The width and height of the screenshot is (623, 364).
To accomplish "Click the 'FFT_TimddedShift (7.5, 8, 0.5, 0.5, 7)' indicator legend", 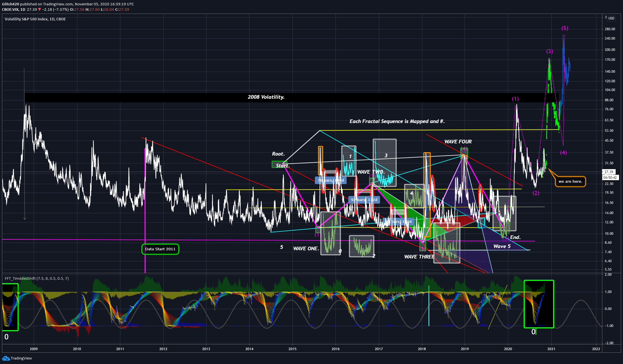I will point(37,278).
